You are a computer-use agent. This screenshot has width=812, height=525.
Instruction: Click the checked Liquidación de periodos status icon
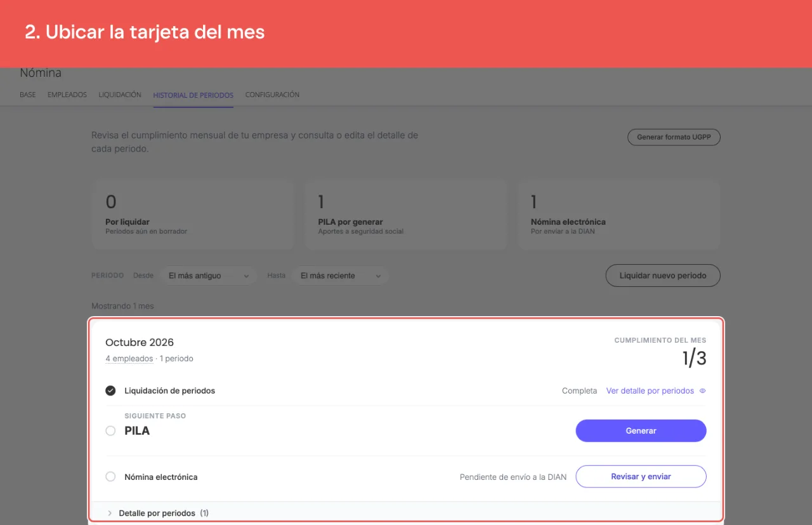pyautogui.click(x=110, y=390)
